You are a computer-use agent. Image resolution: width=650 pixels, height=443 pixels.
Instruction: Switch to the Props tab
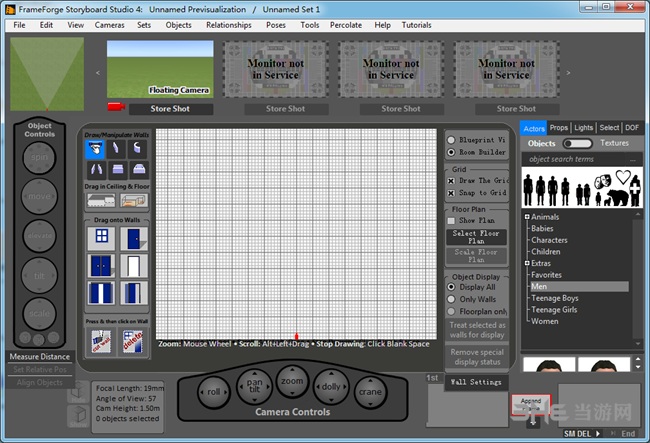(559, 128)
